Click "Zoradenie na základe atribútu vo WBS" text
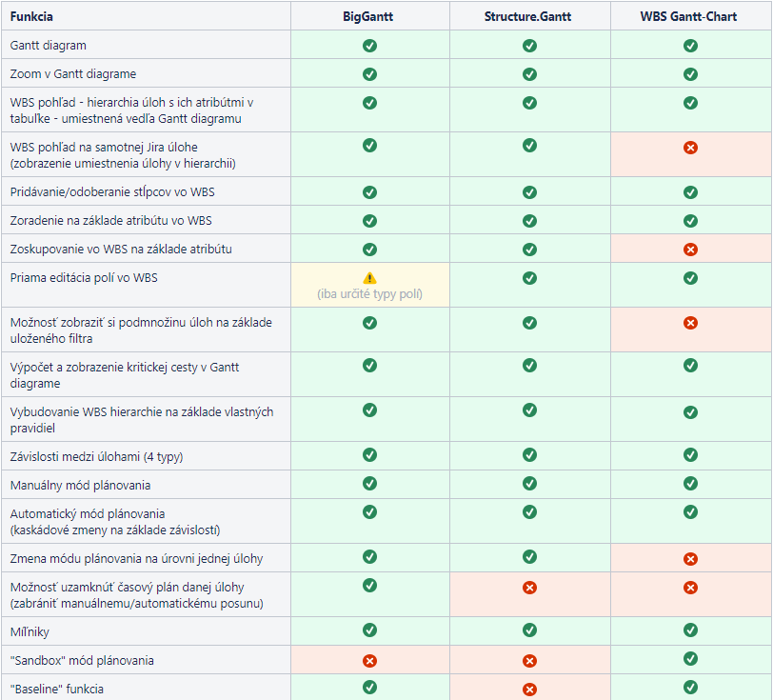Image resolution: width=773 pixels, height=700 pixels. [111, 221]
